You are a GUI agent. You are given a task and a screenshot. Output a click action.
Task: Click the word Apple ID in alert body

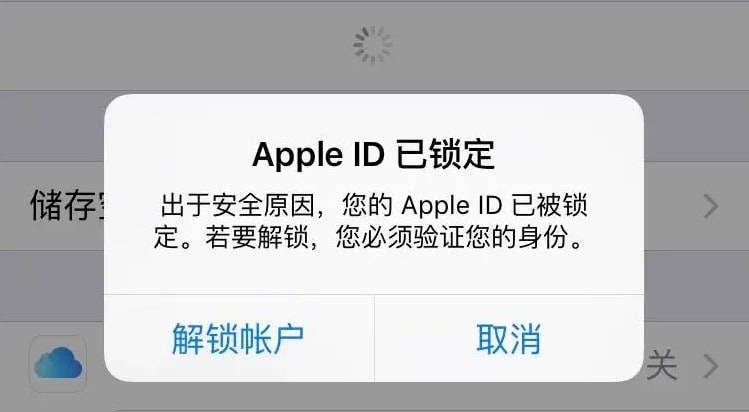tap(452, 206)
